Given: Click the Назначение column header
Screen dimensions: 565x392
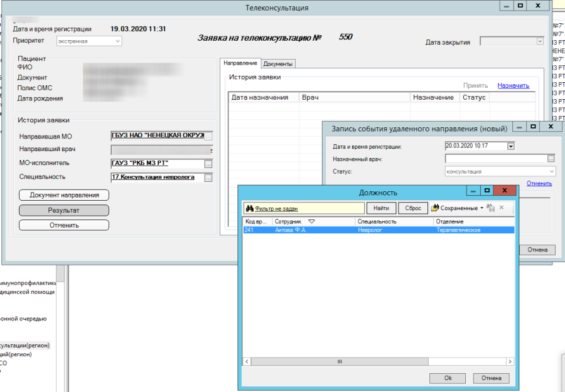Looking at the screenshot, I should tap(435, 97).
